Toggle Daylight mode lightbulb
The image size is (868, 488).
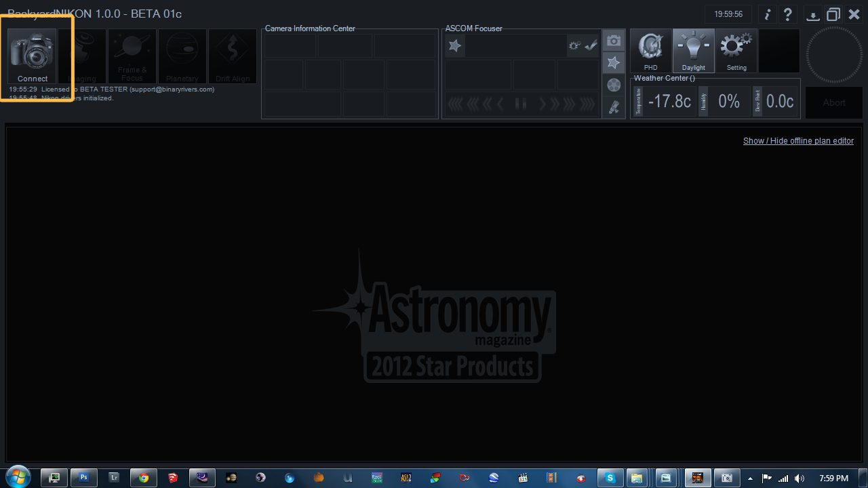click(693, 49)
